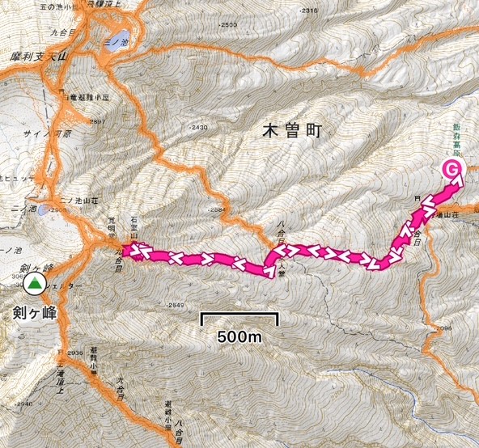Click the 2500 elevation marker
The width and height of the screenshot is (479, 448).
click(228, 25)
